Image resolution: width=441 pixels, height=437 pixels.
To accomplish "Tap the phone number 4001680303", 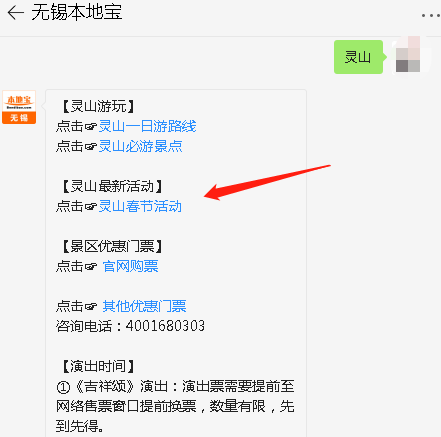I will coord(165,326).
